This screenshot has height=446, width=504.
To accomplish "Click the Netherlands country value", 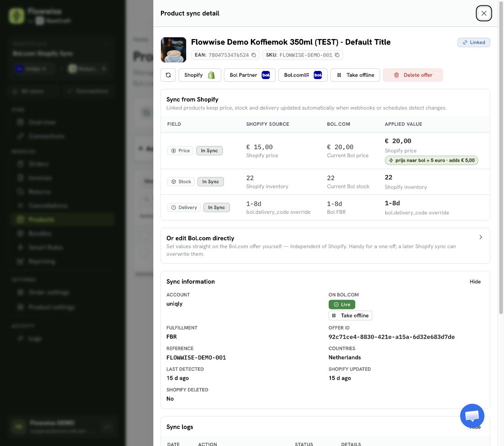I will point(344,358).
